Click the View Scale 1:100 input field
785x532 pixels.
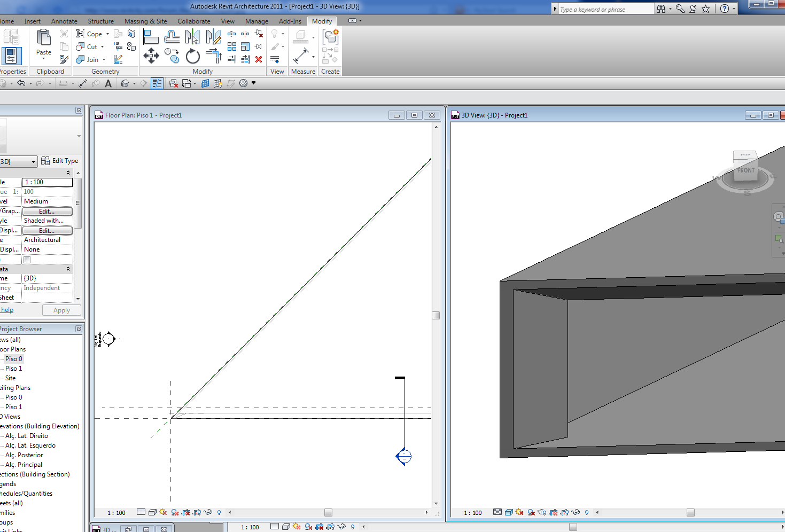[47, 182]
